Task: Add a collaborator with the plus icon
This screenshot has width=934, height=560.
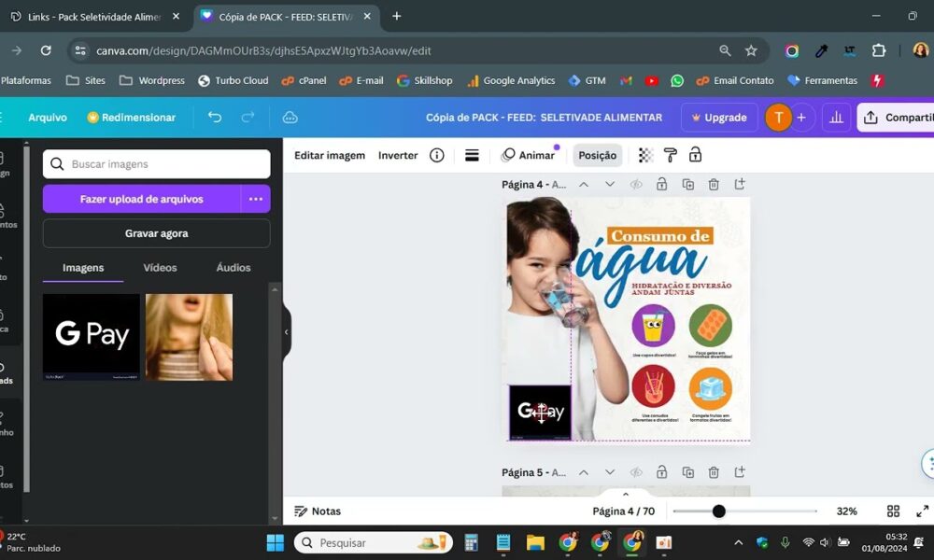Action: [x=801, y=118]
